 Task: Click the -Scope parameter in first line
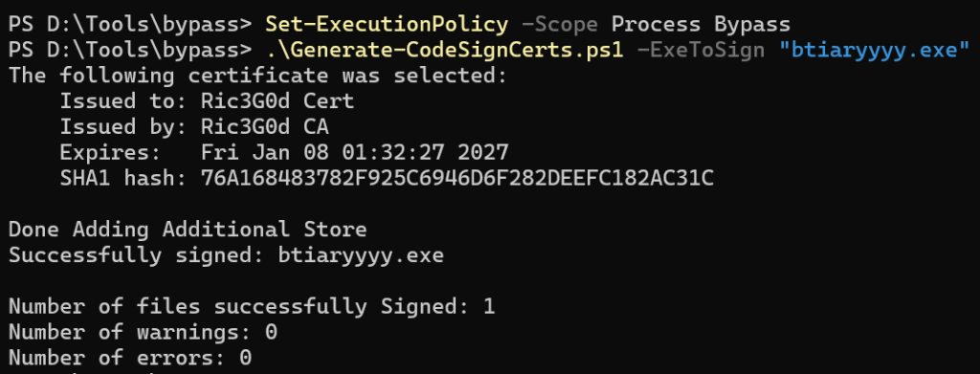(x=559, y=25)
